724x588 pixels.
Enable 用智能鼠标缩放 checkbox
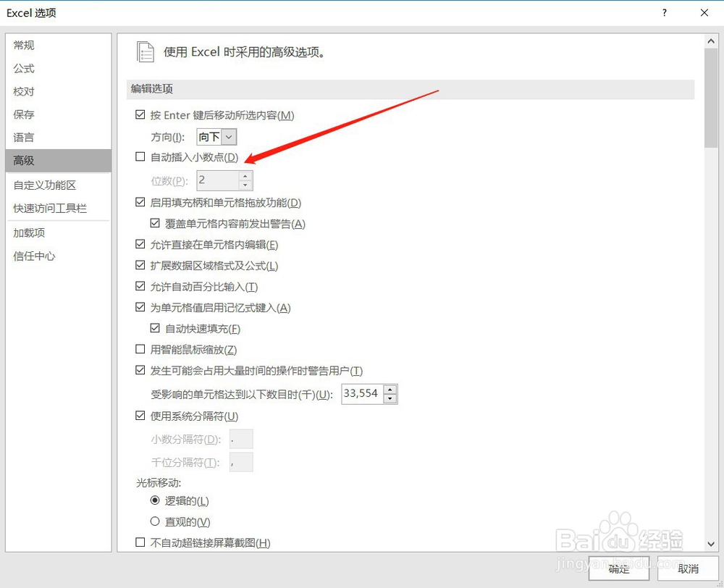(x=140, y=349)
